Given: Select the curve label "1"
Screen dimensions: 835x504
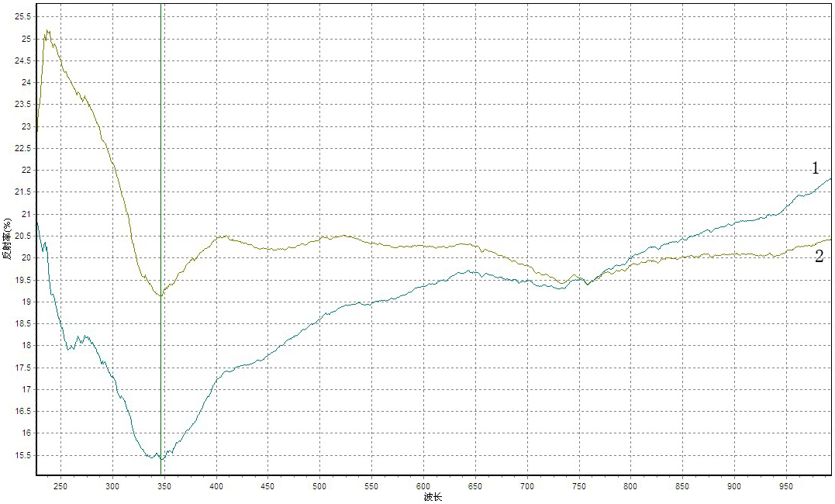Looking at the screenshot, I should [x=815, y=168].
